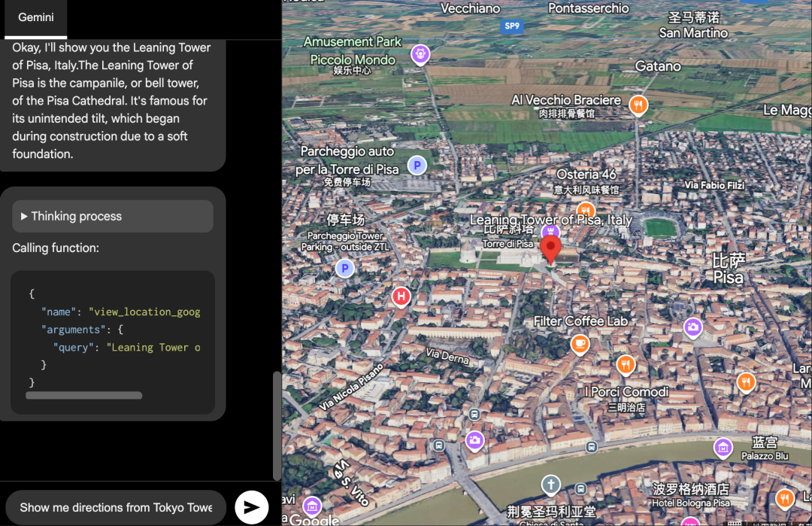Click the Al Vecchio Braciere restaurant icon

tap(638, 105)
